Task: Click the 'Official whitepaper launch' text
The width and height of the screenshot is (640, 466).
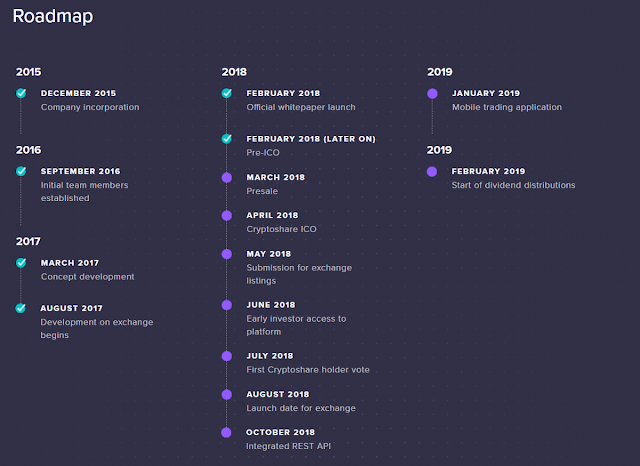Action: pos(301,107)
